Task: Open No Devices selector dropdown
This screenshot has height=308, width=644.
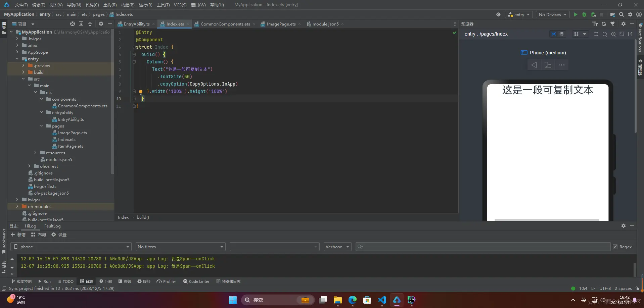Action: pyautogui.click(x=552, y=14)
